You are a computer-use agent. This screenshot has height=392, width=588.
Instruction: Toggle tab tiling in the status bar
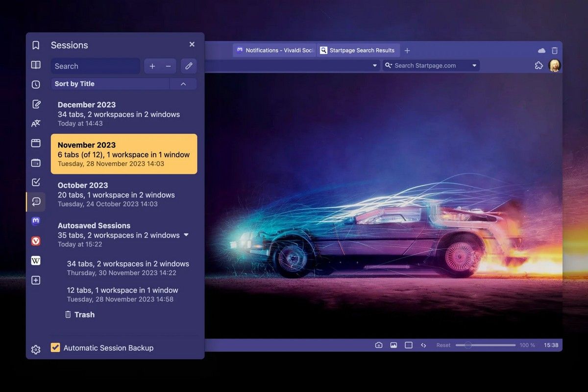(x=408, y=345)
